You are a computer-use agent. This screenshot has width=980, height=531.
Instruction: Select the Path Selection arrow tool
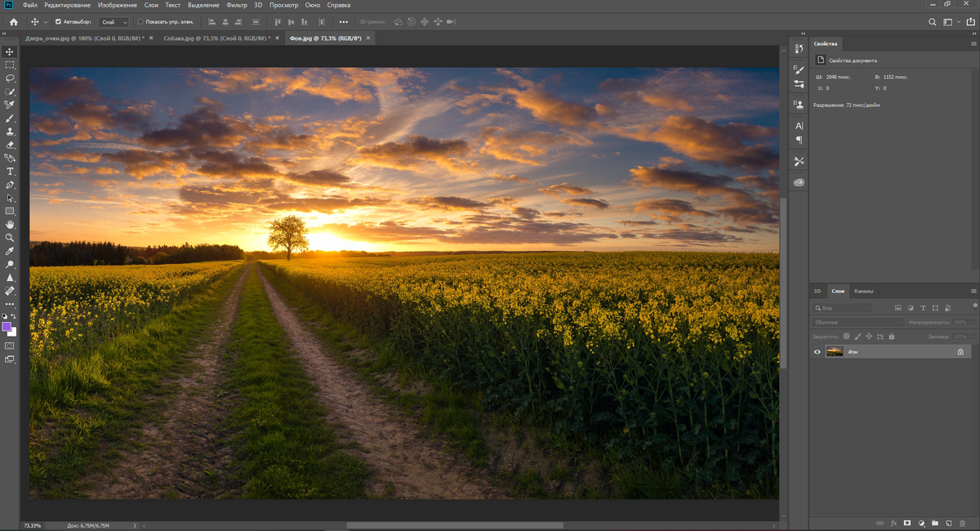pyautogui.click(x=10, y=198)
